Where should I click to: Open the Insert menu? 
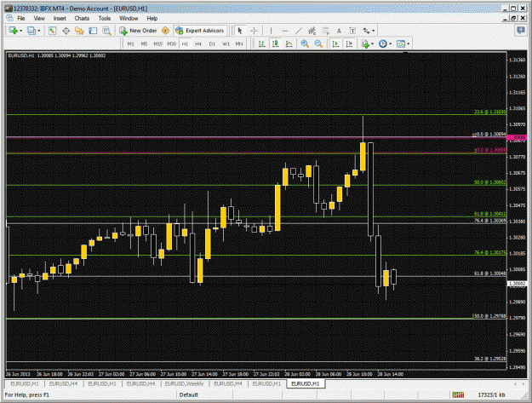[60, 19]
